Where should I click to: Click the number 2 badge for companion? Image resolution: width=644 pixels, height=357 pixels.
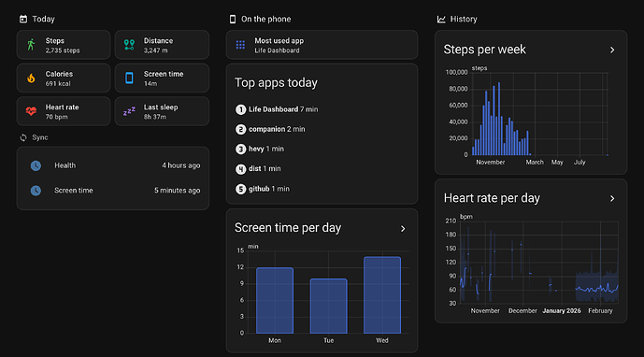(240, 129)
